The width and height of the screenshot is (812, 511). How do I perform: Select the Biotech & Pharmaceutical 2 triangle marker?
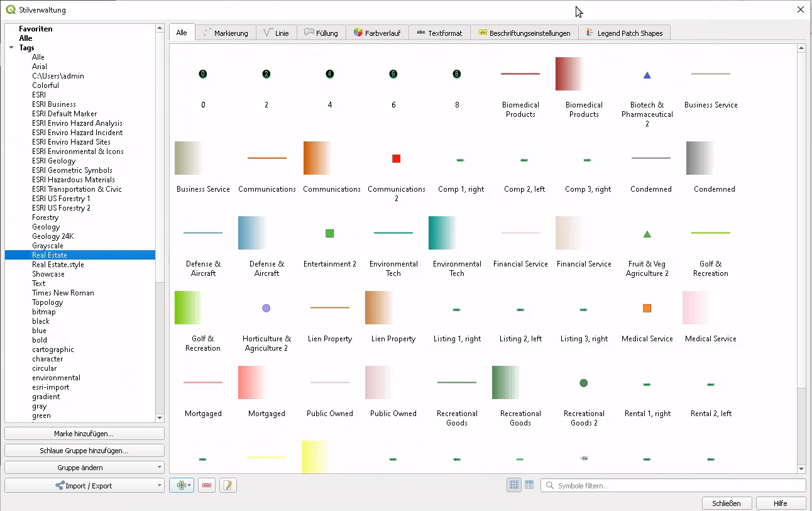pyautogui.click(x=647, y=75)
